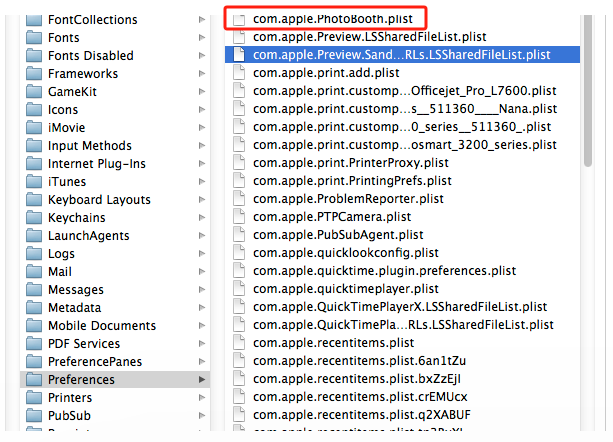The height and width of the screenshot is (442, 613).
Task: Select com.apple.recentitems.plist.bxZzEjl file
Action: (x=357, y=379)
